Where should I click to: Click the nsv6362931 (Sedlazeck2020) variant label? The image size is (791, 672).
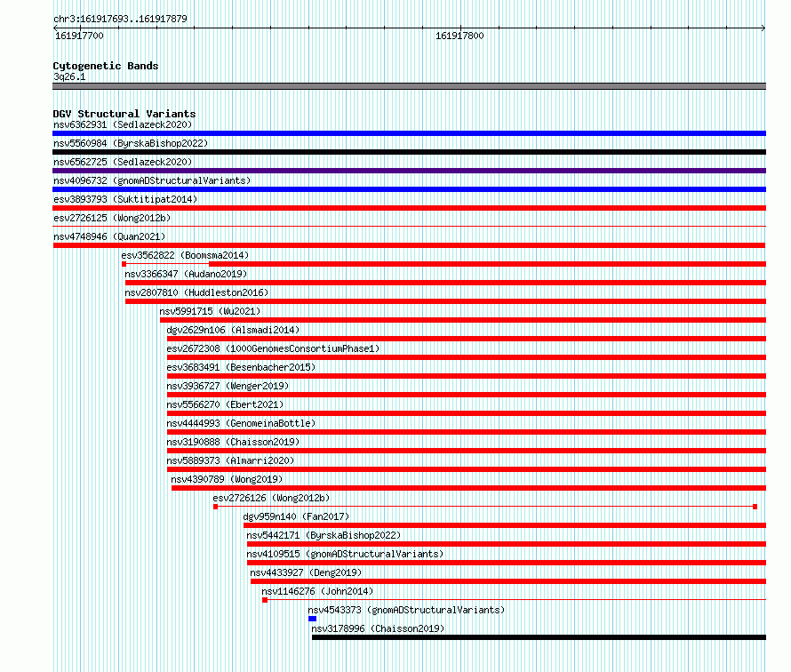tap(123, 124)
